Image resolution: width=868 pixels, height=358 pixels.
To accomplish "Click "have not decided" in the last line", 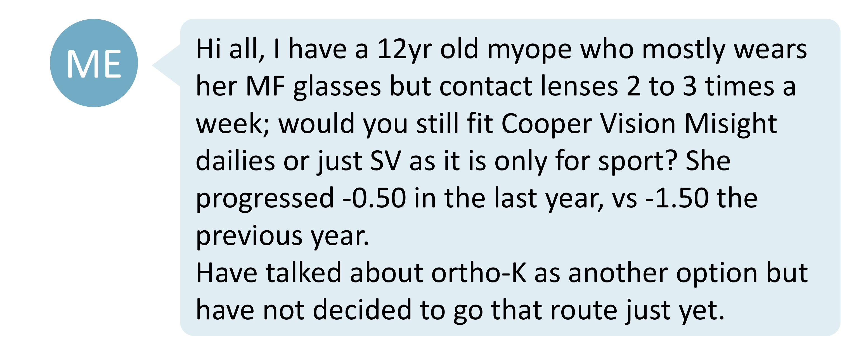I will click(304, 310).
